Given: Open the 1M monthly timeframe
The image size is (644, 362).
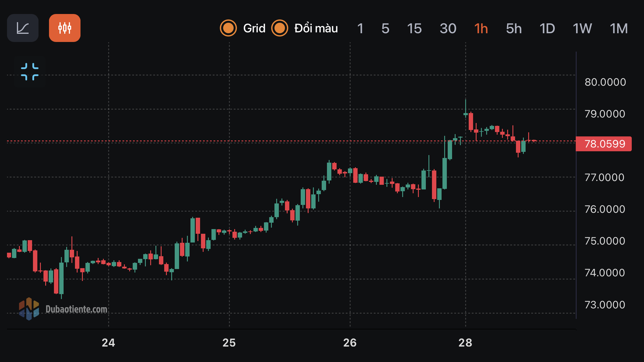Looking at the screenshot, I should 619,29.
